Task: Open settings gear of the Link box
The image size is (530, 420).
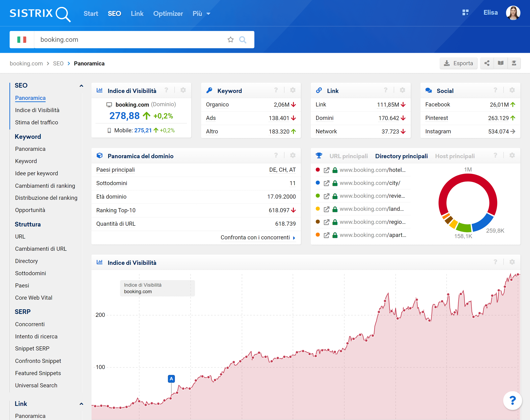Action: click(x=402, y=90)
